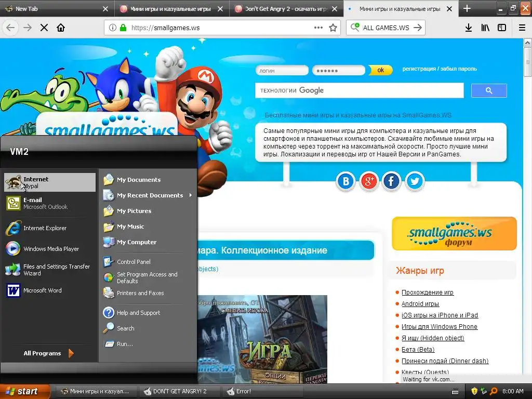This screenshot has height=399, width=532.
Task: Bookmark this page with star icon
Action: (x=333, y=28)
